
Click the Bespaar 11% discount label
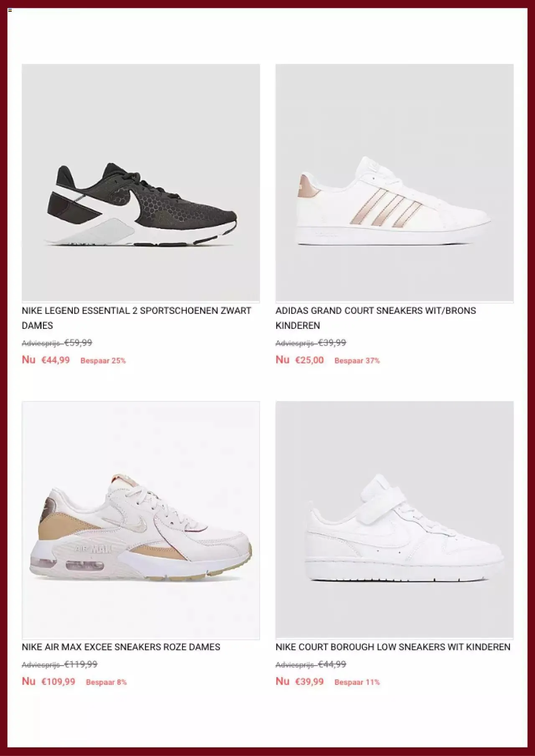pos(357,682)
